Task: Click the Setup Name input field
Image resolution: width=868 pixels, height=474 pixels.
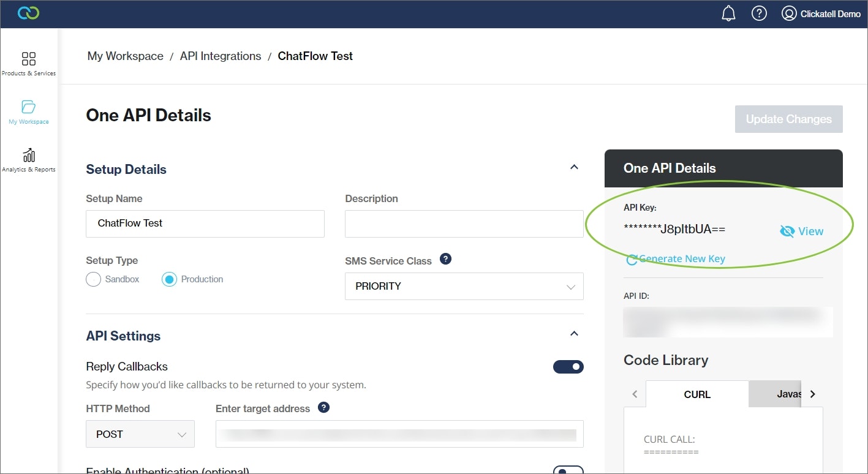Action: point(205,224)
